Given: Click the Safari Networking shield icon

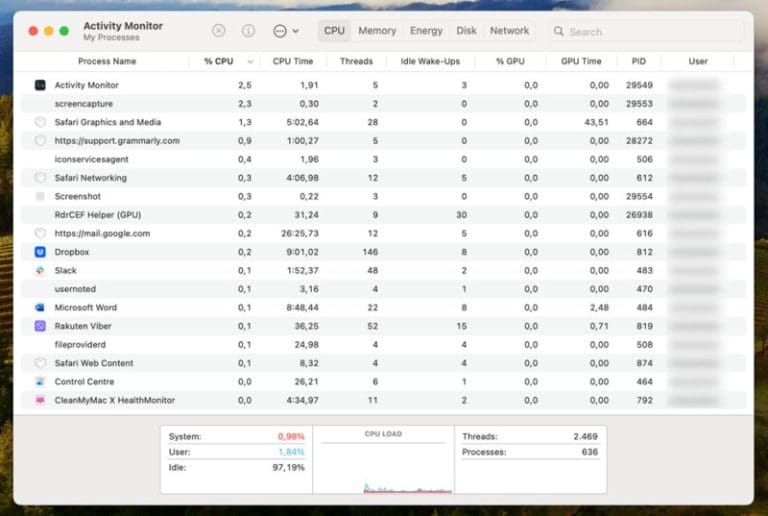Looking at the screenshot, I should (x=40, y=178).
